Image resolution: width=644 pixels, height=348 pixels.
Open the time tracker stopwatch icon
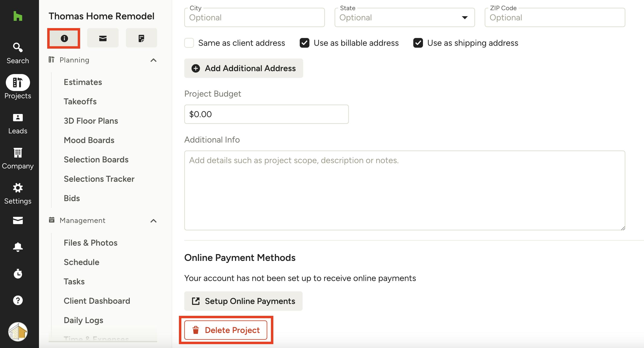[18, 273]
